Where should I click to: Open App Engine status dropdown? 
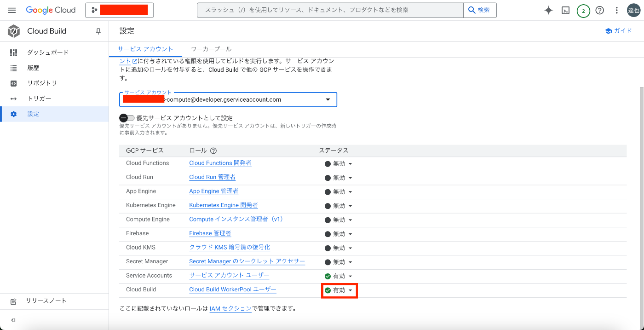pos(338,192)
